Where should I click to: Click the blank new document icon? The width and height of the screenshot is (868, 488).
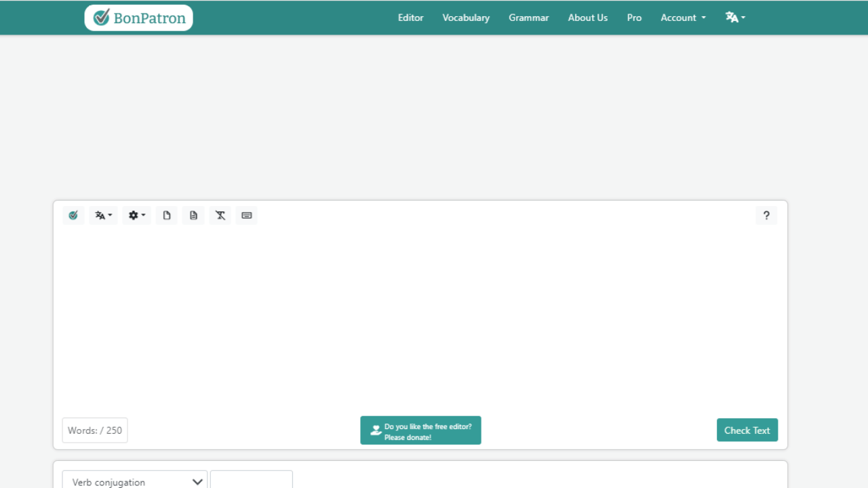click(x=167, y=216)
